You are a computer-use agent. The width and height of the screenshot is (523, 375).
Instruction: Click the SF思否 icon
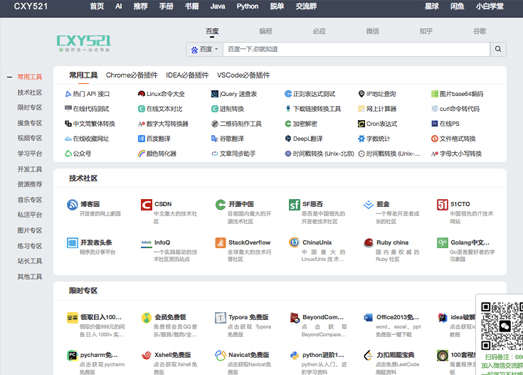click(295, 205)
